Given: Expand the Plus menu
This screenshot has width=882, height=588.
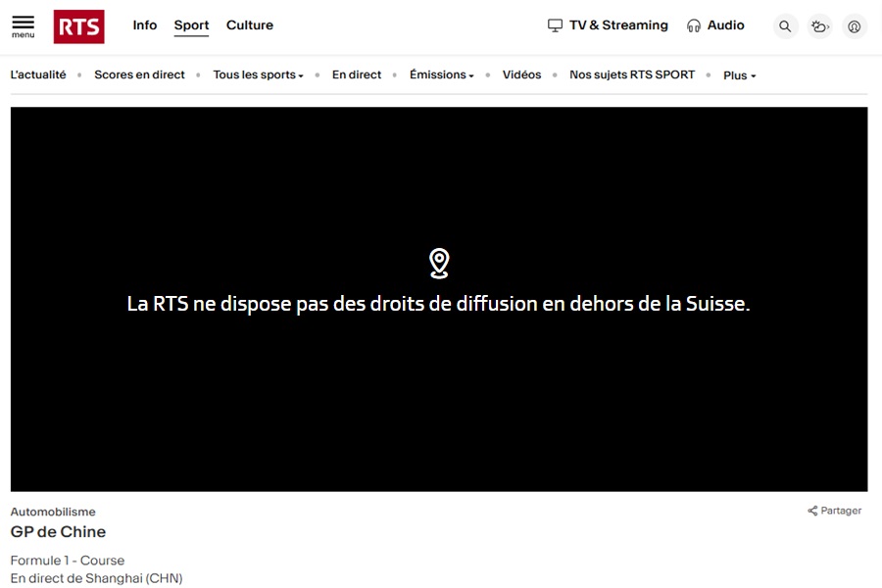Looking at the screenshot, I should 738,74.
